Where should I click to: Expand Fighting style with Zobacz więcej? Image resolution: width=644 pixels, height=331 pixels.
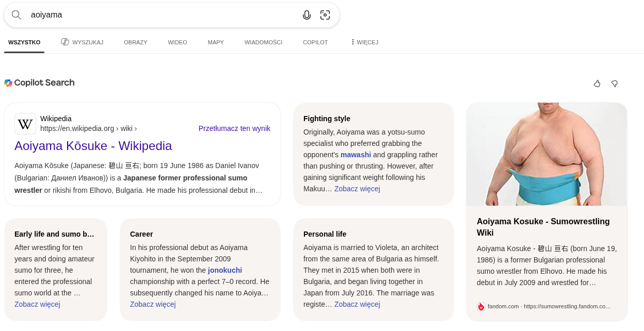(x=357, y=189)
